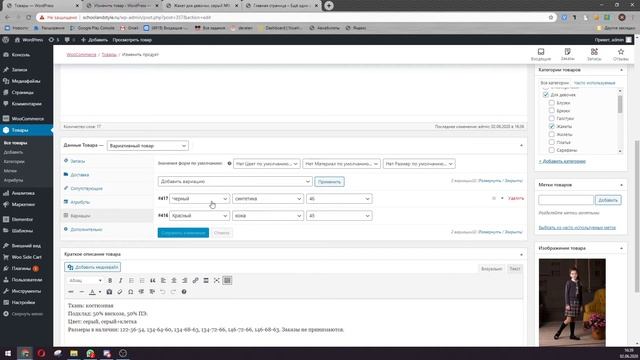Click the Windows Start button
The image size is (640, 360).
pos(8,353)
